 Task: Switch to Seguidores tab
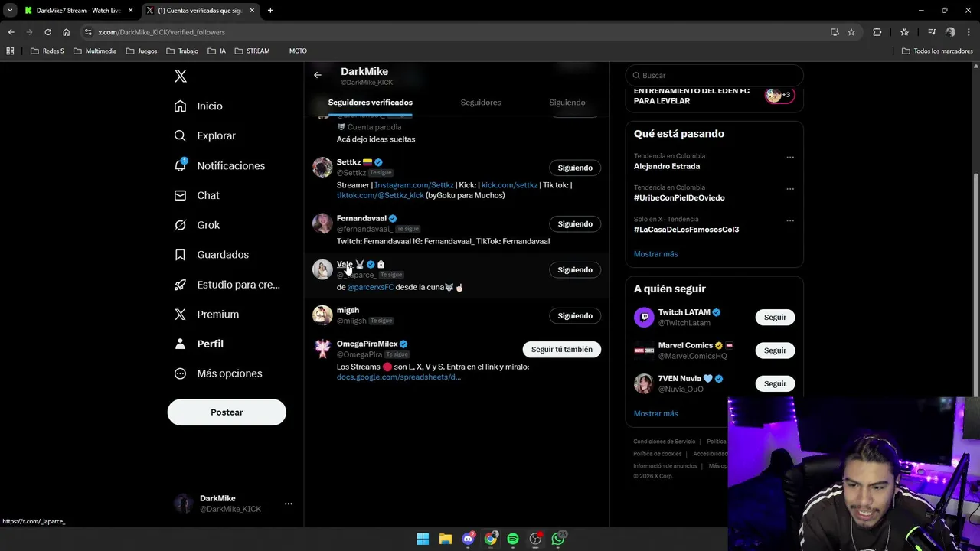click(x=481, y=103)
